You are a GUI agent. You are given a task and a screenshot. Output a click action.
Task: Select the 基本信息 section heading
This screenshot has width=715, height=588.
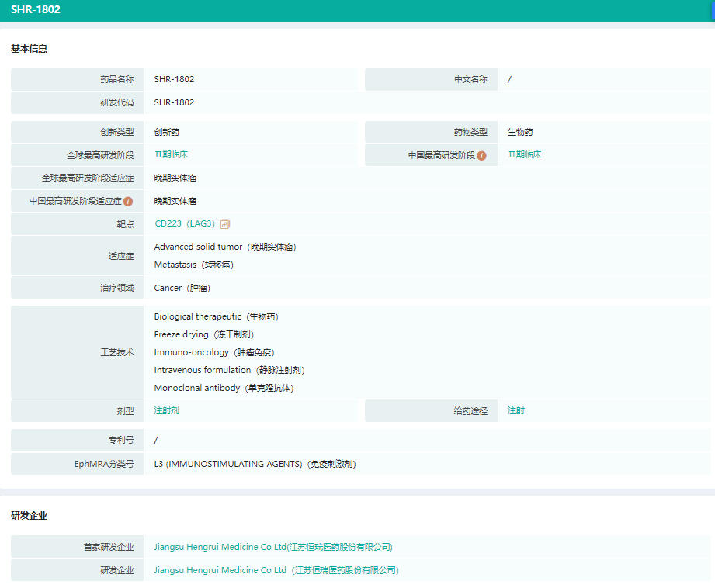click(x=29, y=49)
